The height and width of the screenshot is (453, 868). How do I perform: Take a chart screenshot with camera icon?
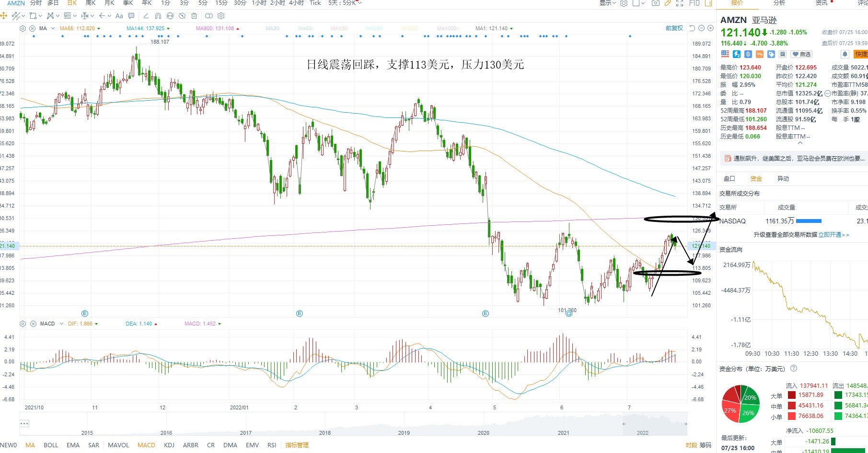point(655,3)
